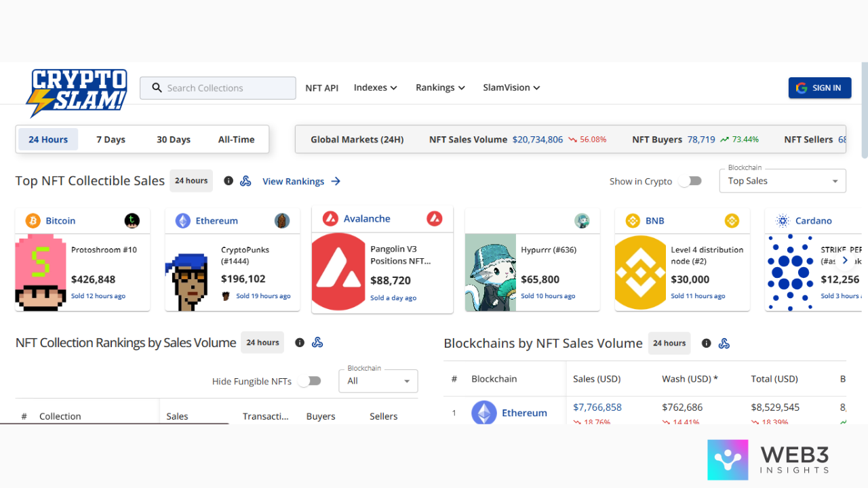Select the All-Time tab

(x=236, y=140)
